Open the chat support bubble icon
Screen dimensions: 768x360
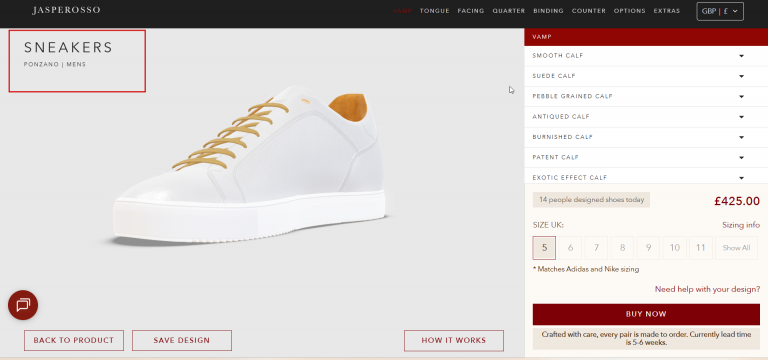(23, 305)
